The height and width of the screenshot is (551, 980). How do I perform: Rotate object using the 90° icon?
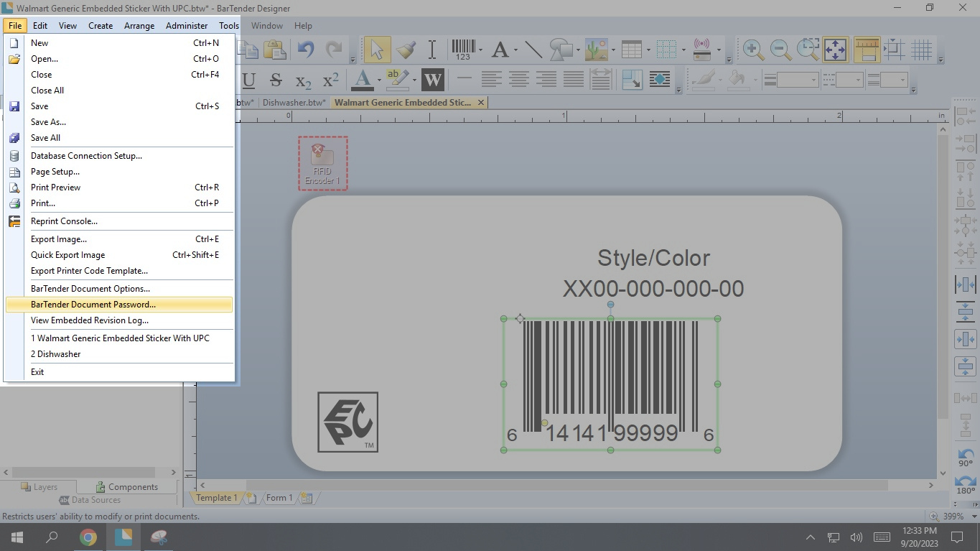(x=966, y=458)
